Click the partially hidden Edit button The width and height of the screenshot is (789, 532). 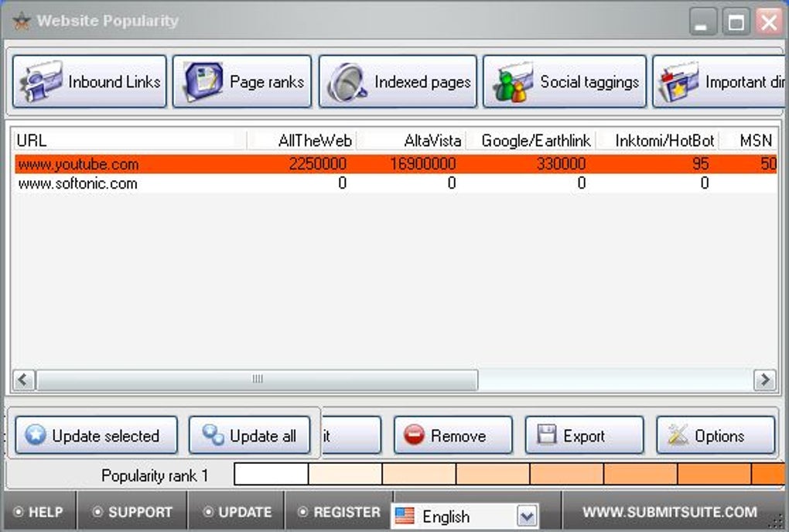point(351,435)
